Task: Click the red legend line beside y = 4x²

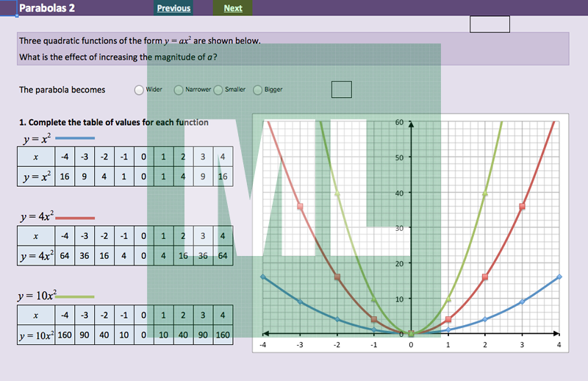Action: point(74,218)
